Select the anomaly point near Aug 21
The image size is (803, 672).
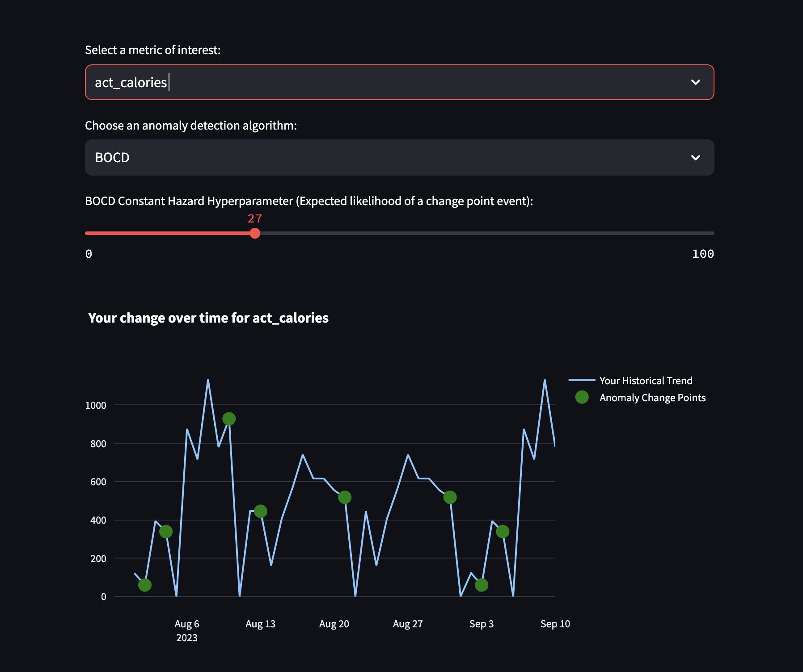(x=345, y=497)
